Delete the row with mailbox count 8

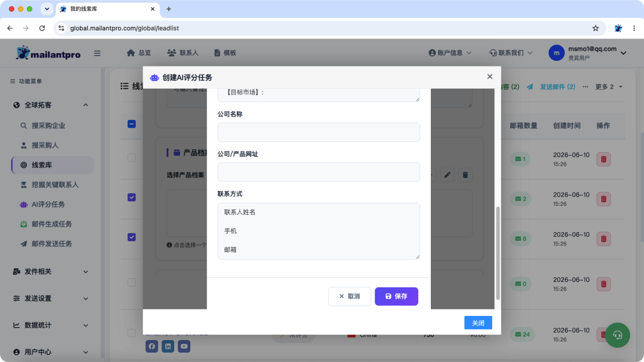point(603,239)
